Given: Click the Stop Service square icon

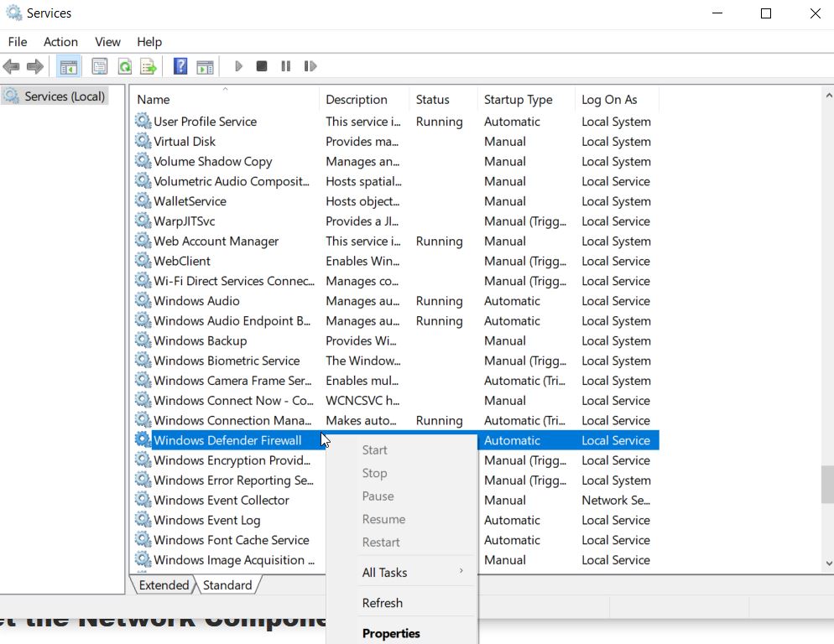Looking at the screenshot, I should coord(261,66).
